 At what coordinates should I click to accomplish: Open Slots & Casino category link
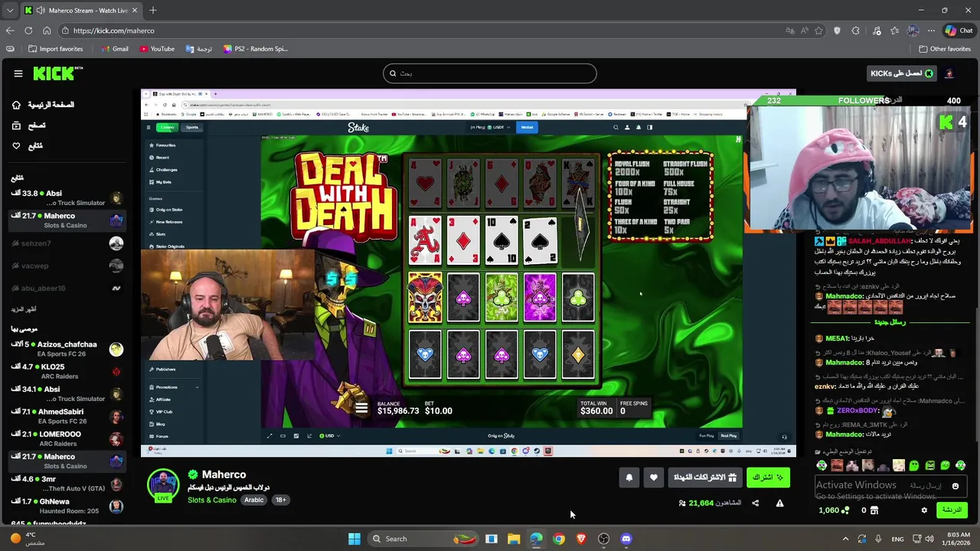click(212, 500)
